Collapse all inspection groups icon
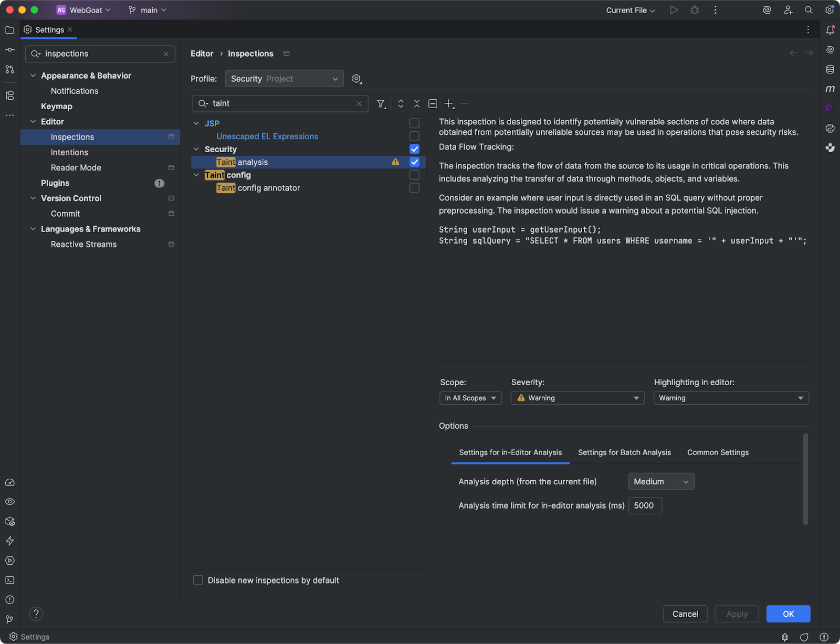Viewport: 840px width, 644px height. coord(417,103)
